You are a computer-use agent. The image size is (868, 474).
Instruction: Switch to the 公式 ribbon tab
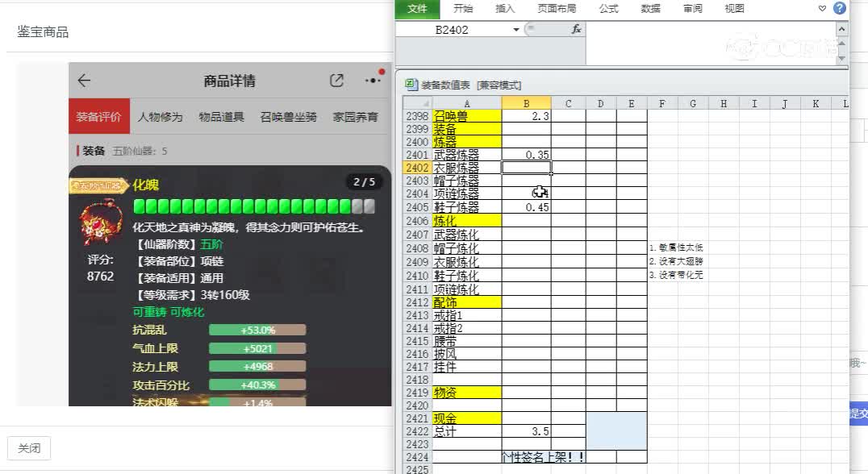tap(608, 9)
